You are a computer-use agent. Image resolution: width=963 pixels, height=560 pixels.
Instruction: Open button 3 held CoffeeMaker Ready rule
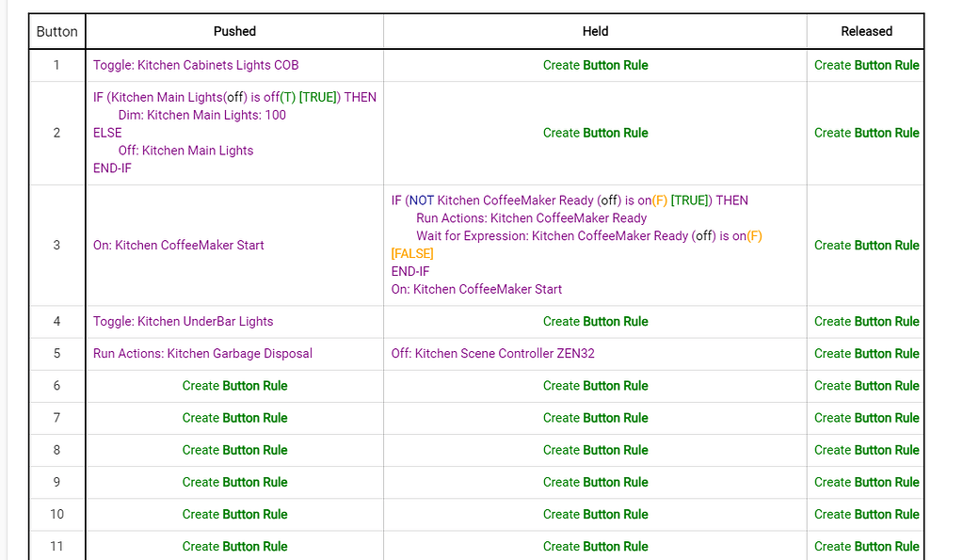[x=576, y=245]
